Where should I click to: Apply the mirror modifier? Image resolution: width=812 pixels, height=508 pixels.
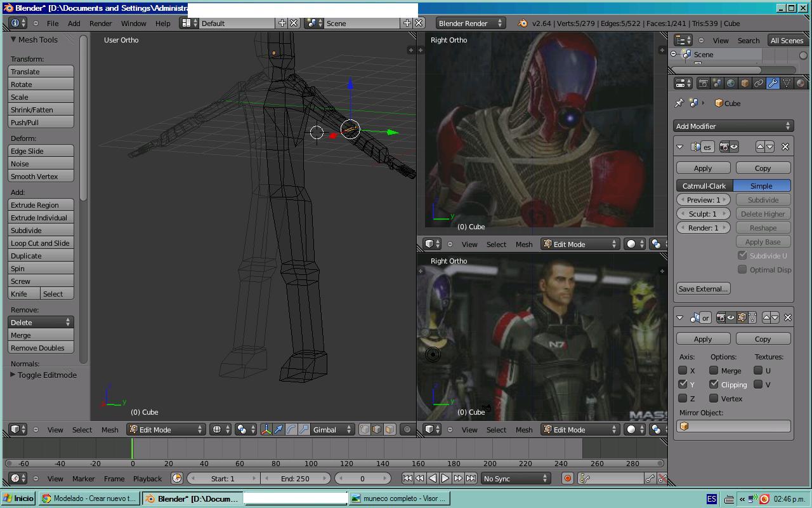point(702,339)
